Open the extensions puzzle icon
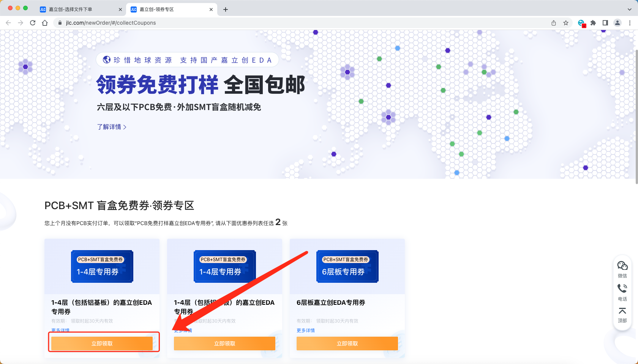Image resolution: width=638 pixels, height=364 pixels. coord(593,23)
